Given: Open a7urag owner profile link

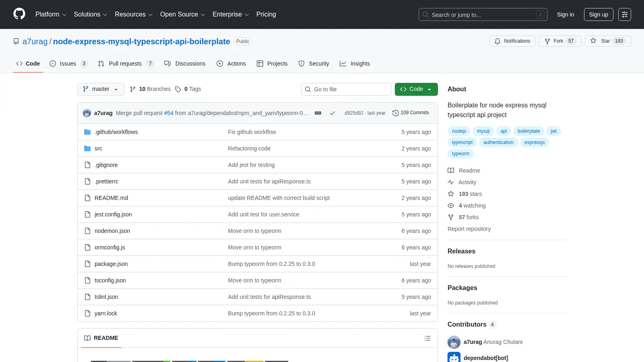Looking at the screenshot, I should pos(35,41).
